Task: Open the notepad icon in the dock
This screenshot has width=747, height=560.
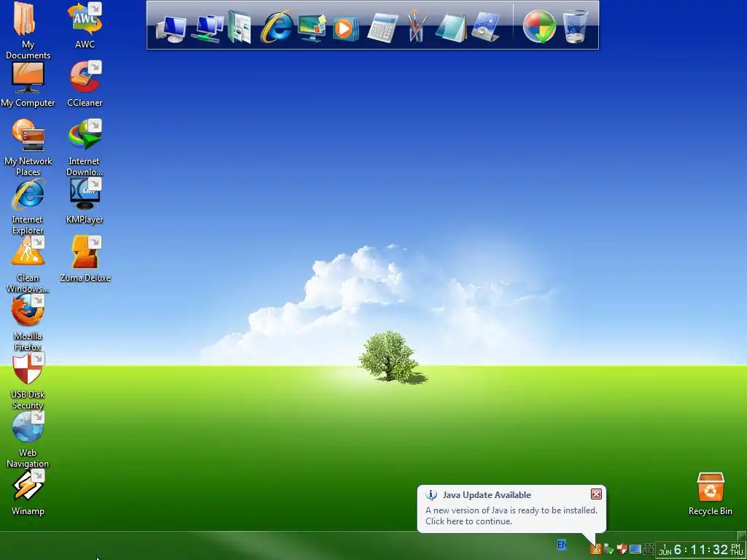Action: 451,28
